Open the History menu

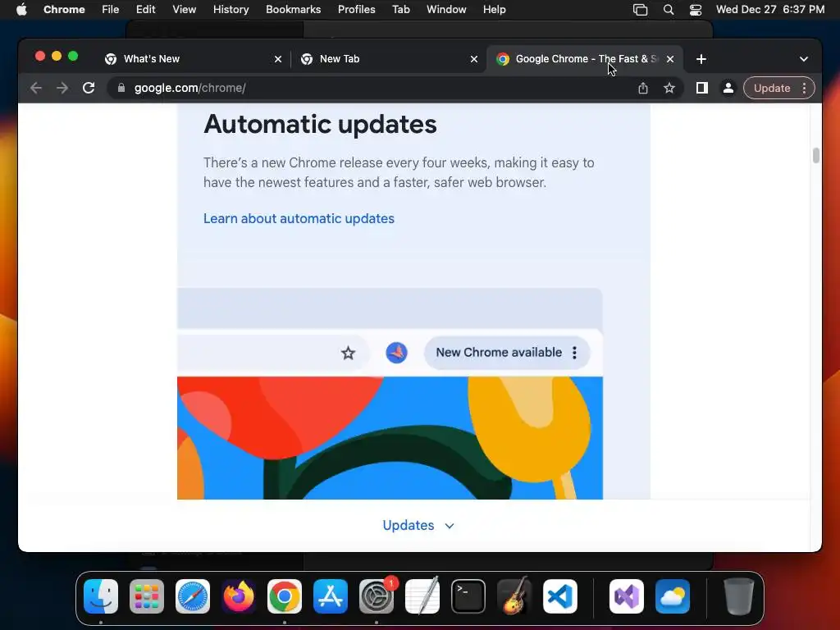tap(231, 9)
